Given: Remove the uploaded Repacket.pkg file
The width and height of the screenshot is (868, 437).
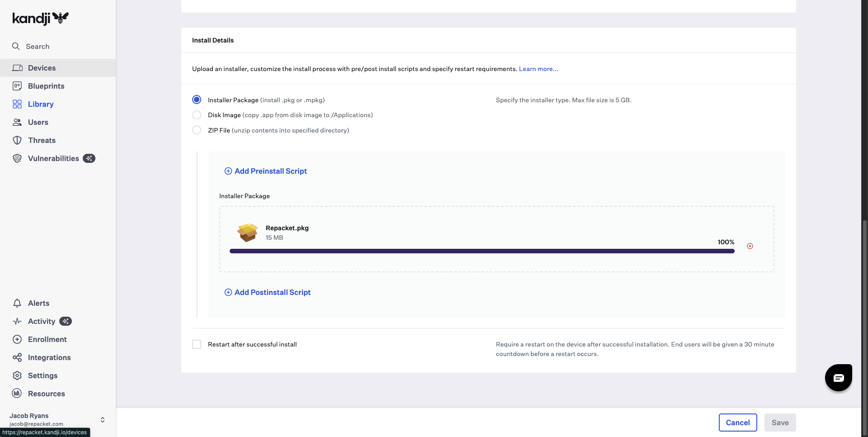Looking at the screenshot, I should click(x=750, y=246).
